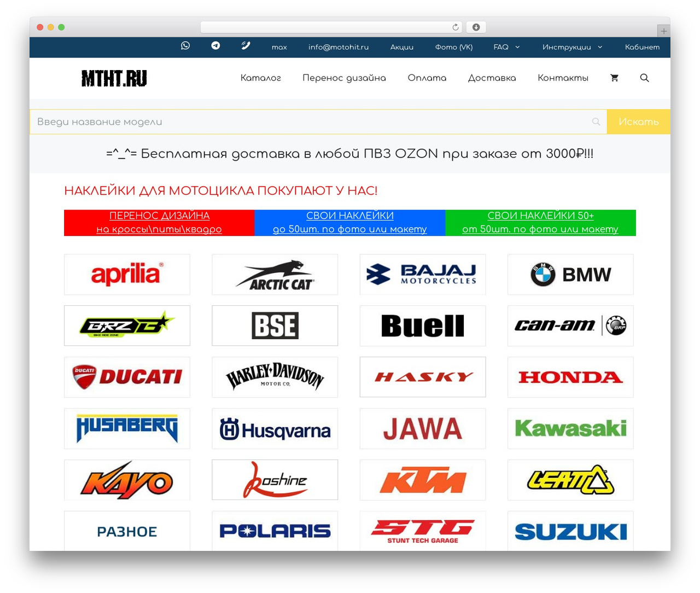Click the Искать search button
The width and height of the screenshot is (700, 593).
(x=639, y=121)
